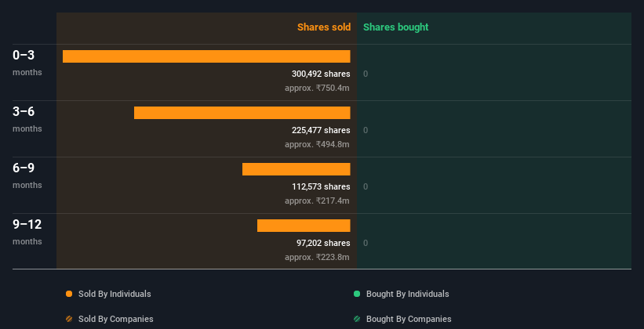
Task: Click the 112,573 shares value
Action: 321,186
